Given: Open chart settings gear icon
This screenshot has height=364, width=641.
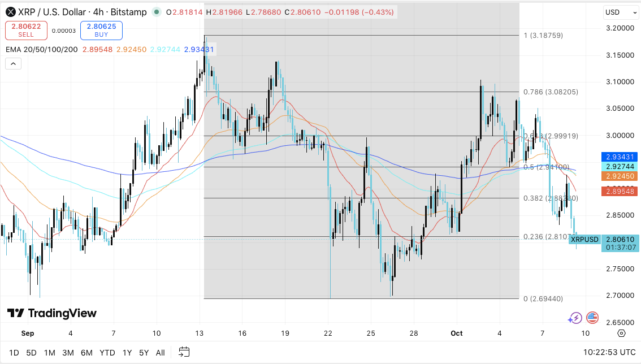Looking at the screenshot, I should 621,333.
